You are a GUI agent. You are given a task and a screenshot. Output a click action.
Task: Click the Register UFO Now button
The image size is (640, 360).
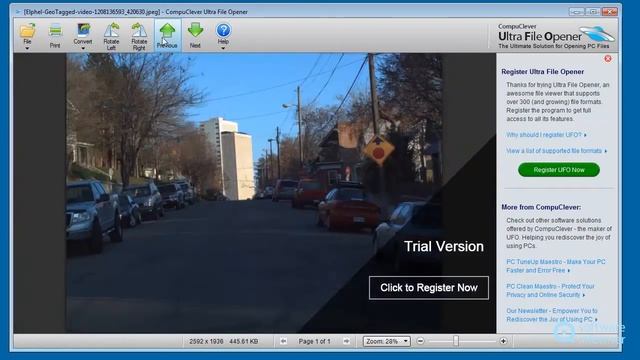coord(559,170)
